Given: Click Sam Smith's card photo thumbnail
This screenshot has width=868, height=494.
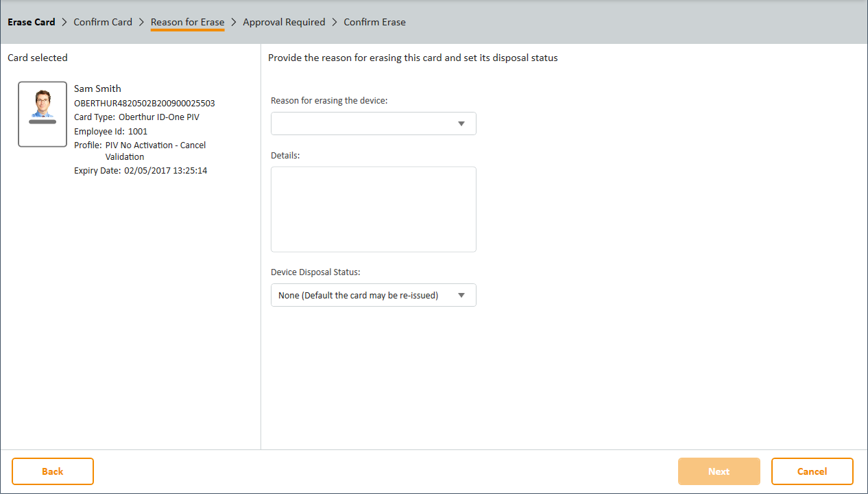Looking at the screenshot, I should (x=43, y=114).
